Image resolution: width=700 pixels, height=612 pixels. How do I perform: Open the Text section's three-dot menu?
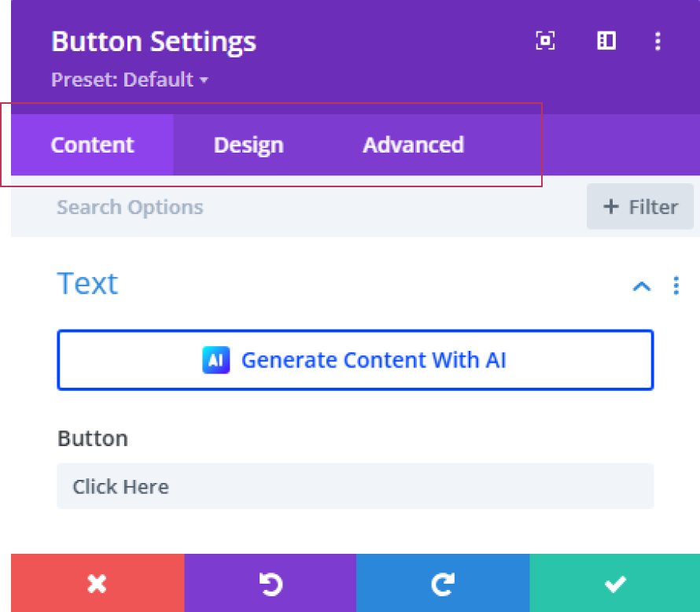pos(676,286)
